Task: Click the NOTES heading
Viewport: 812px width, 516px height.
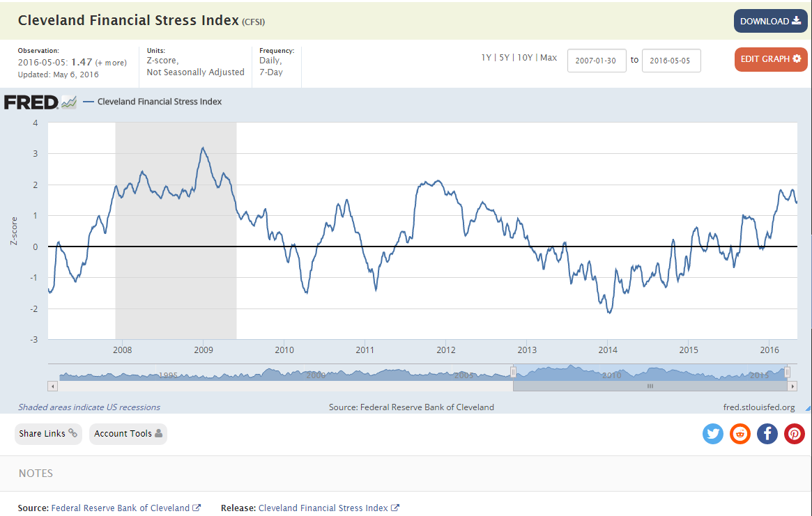Action: [36, 473]
